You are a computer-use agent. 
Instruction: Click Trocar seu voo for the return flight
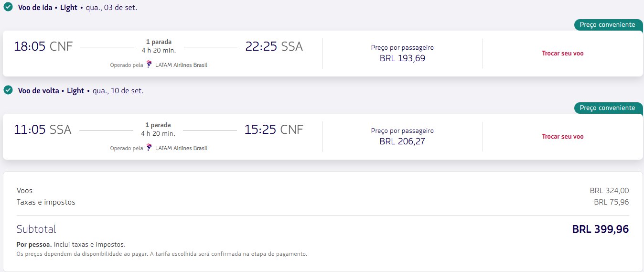(x=562, y=137)
